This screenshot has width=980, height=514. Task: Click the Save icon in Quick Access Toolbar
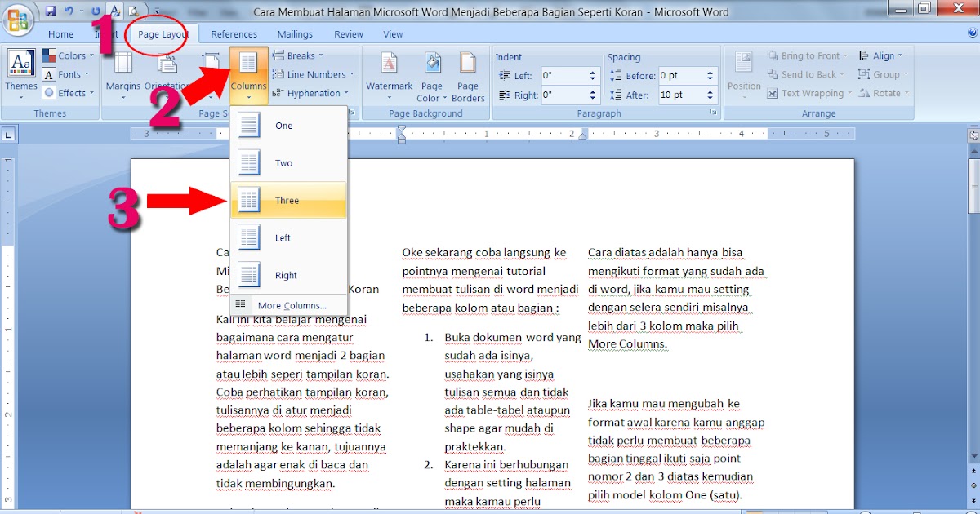pyautogui.click(x=51, y=11)
